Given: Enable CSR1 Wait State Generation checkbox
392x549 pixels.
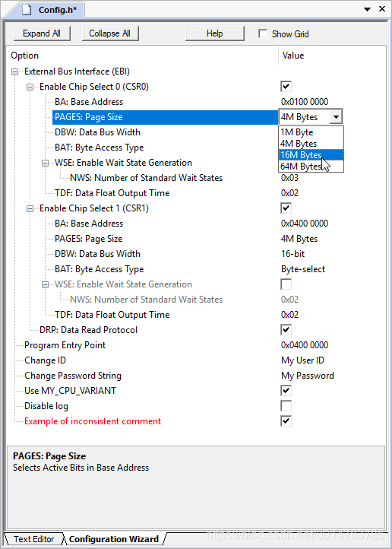Looking at the screenshot, I should coord(286,284).
